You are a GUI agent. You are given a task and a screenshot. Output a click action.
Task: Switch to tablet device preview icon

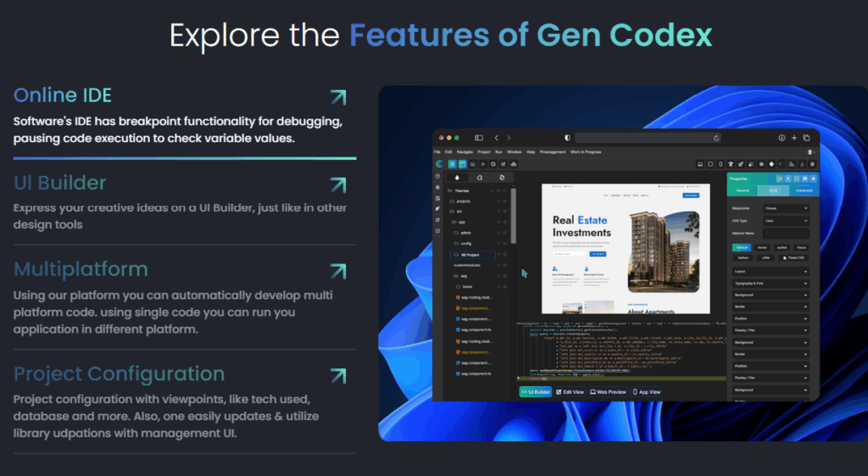coord(710,164)
